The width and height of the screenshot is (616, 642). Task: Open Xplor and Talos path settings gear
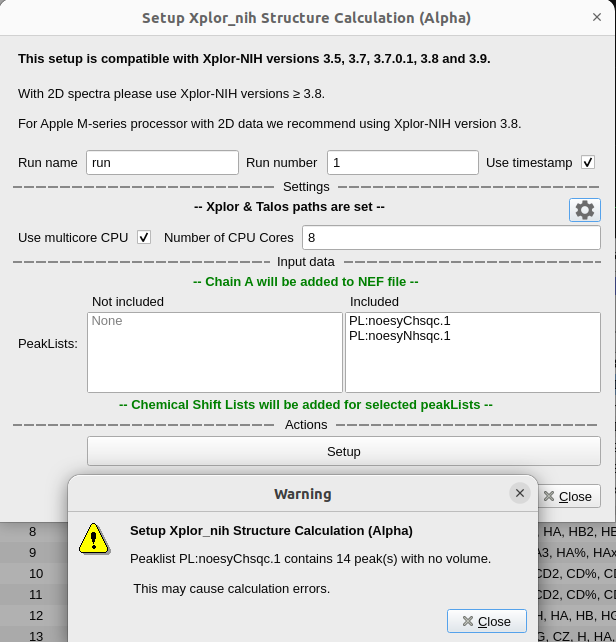[x=584, y=210]
